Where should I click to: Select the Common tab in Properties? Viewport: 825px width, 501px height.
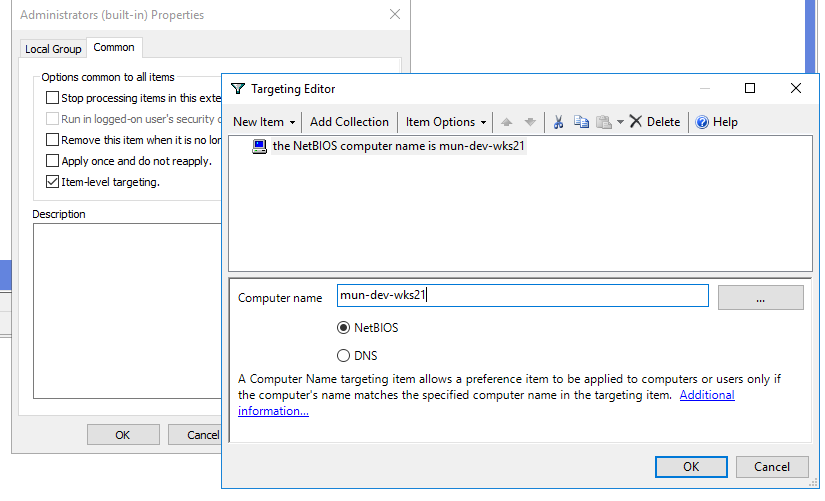114,47
